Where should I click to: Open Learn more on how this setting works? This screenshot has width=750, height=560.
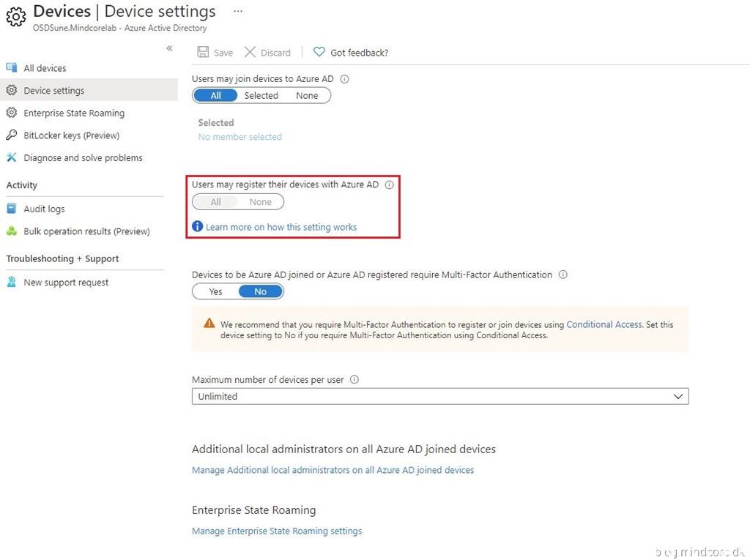281,228
